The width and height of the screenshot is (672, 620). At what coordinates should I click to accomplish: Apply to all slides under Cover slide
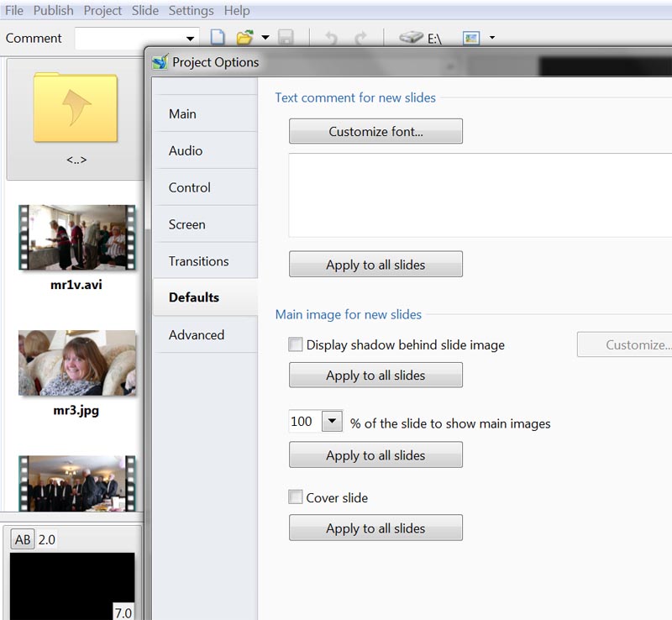(x=375, y=528)
